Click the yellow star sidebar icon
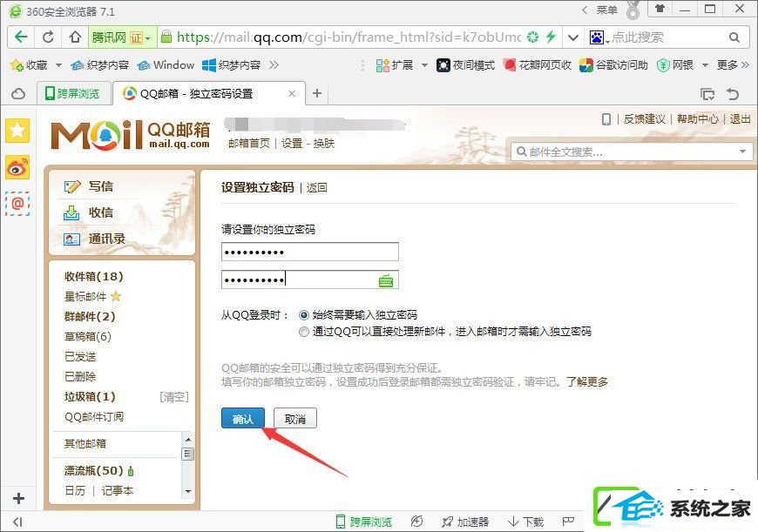758x532 pixels. (17, 131)
